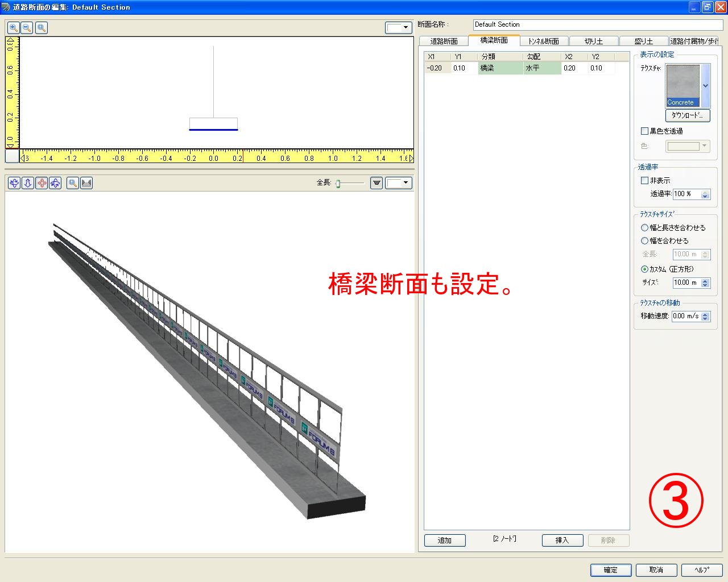The height and width of the screenshot is (582, 728).
Task: Click the left arrow on the horizontal ruler
Action: [x=23, y=159]
